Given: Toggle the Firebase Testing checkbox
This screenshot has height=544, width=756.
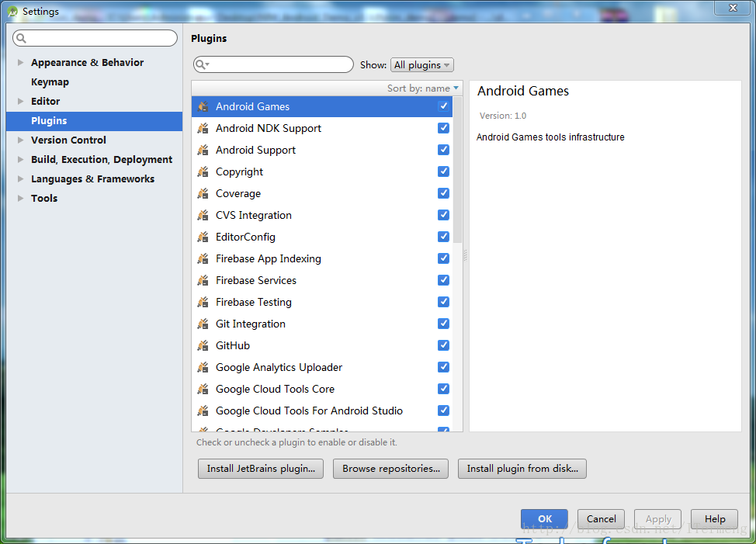Looking at the screenshot, I should [x=443, y=302].
